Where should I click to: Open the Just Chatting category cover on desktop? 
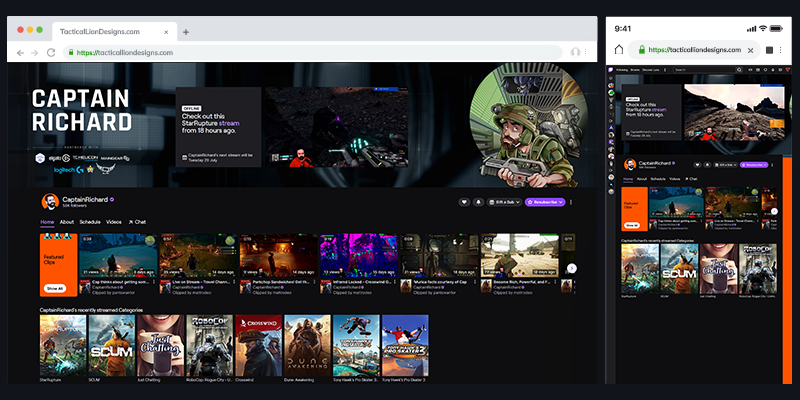click(x=160, y=345)
